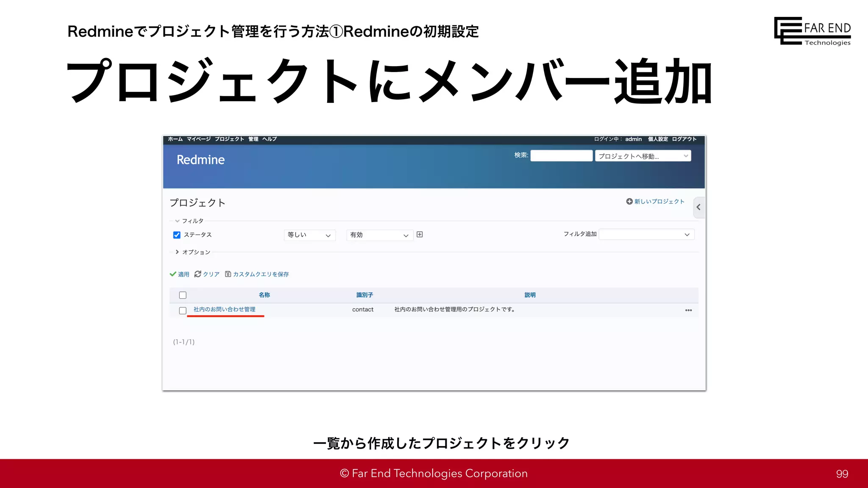Click into the 検索 search field
The image size is (868, 488).
point(562,156)
